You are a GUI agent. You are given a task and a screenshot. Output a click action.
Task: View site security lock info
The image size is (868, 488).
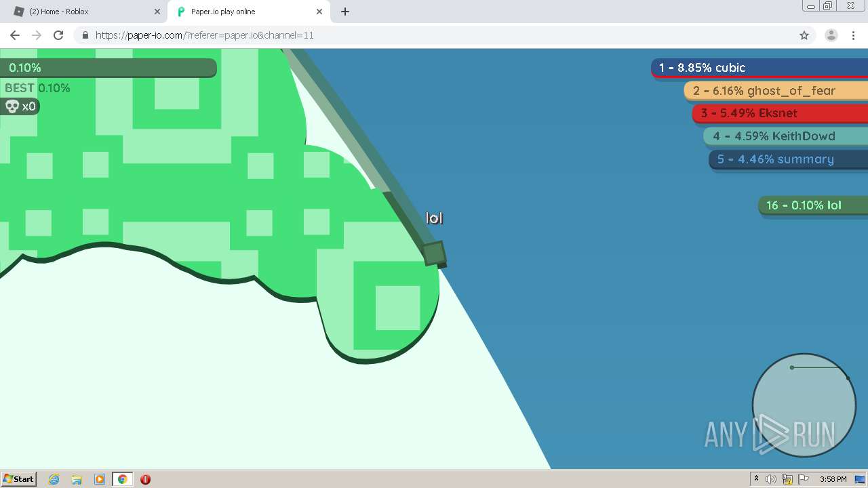(x=85, y=35)
